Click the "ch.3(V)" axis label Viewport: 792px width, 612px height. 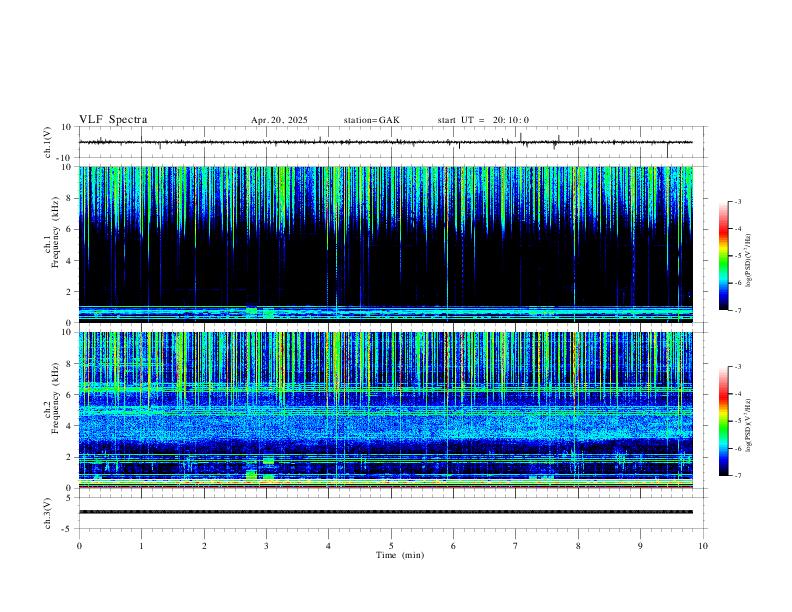(47, 513)
